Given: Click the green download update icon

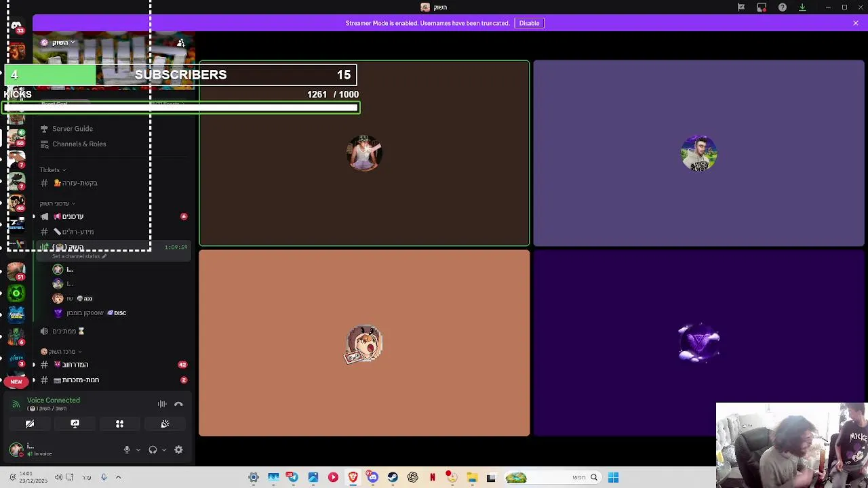Looking at the screenshot, I should [x=802, y=7].
